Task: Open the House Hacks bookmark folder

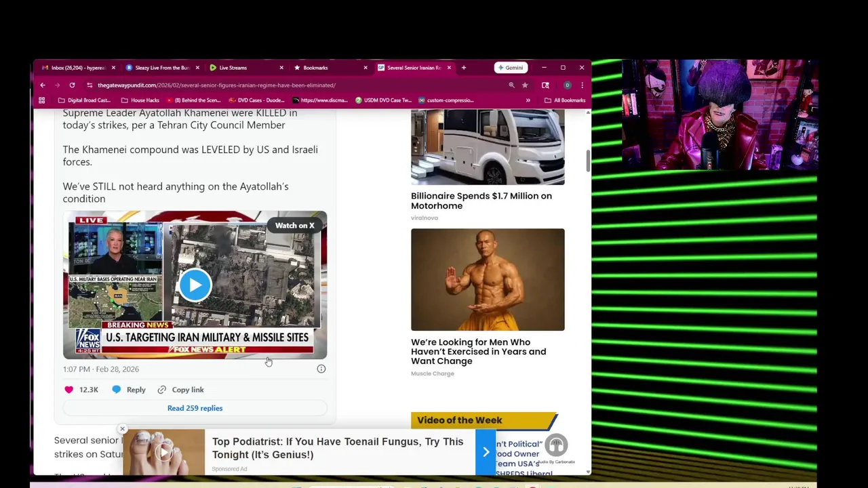Action: [x=140, y=100]
